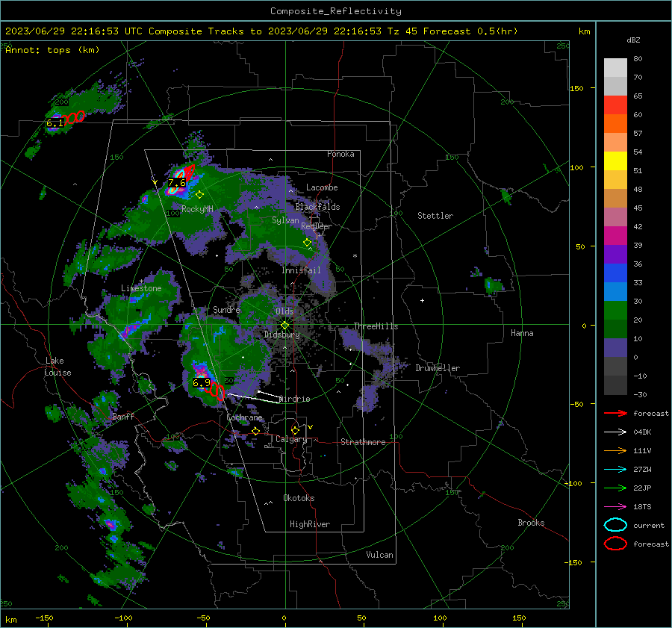Click the RockyMH label
Image resolution: width=672 pixels, height=628 pixels.
[x=197, y=209]
